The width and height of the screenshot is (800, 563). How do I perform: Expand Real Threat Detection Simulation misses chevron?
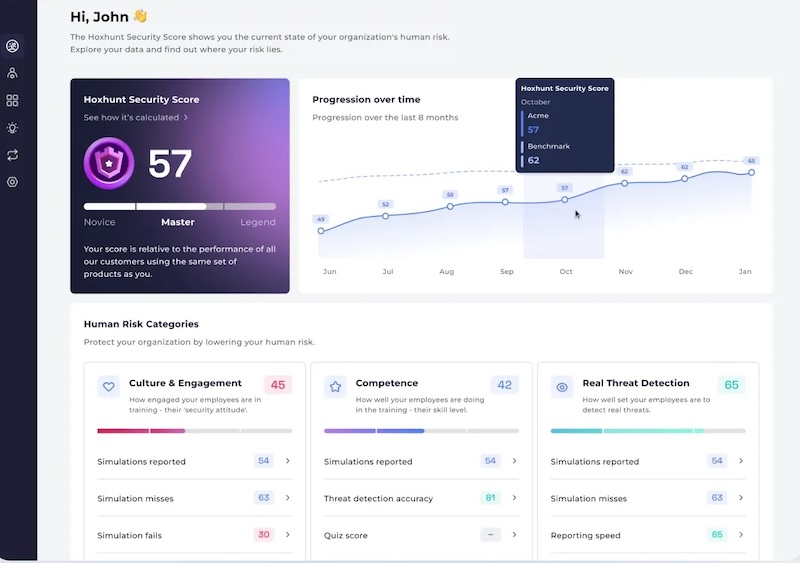pyautogui.click(x=741, y=498)
